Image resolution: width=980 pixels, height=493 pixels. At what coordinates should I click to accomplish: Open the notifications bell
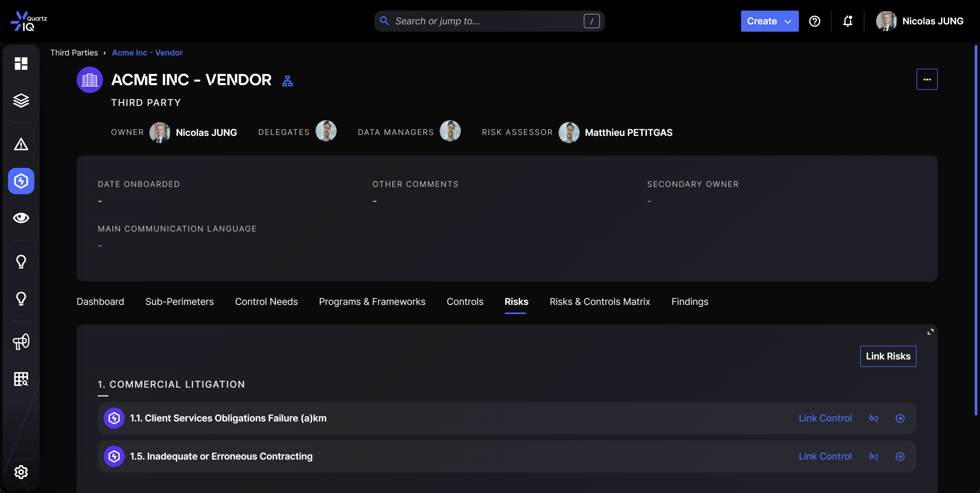pos(847,21)
